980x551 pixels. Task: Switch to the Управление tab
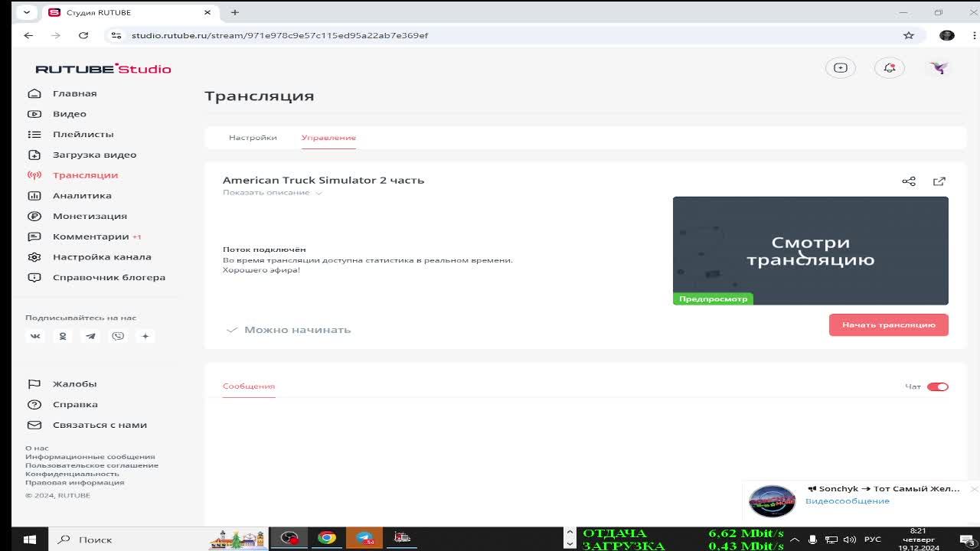pos(328,138)
